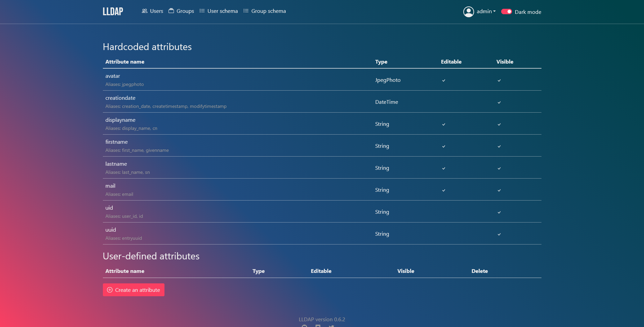Image resolution: width=644 pixels, height=327 pixels.
Task: Click the list icon beside Group schema
Action: [x=246, y=11]
